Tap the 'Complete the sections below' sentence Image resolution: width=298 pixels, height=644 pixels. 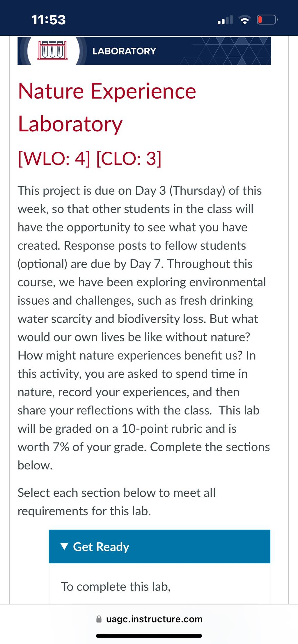coord(144,456)
